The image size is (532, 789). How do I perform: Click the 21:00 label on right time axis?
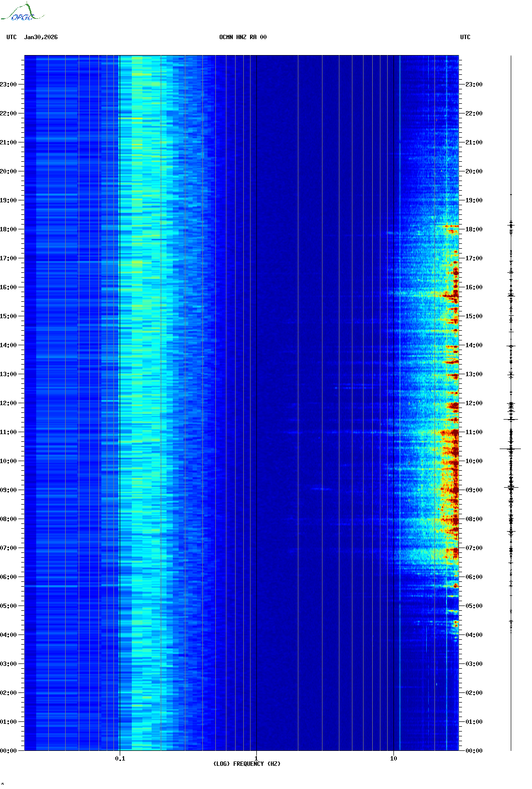click(x=474, y=142)
